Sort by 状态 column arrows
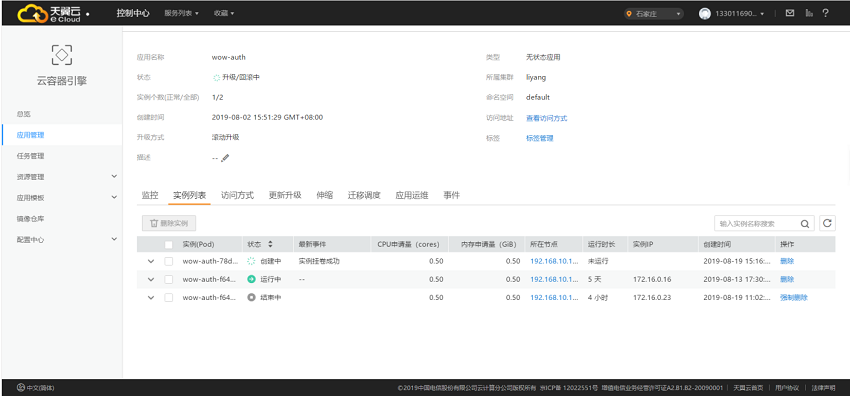The image size is (850, 396). pyautogui.click(x=271, y=244)
